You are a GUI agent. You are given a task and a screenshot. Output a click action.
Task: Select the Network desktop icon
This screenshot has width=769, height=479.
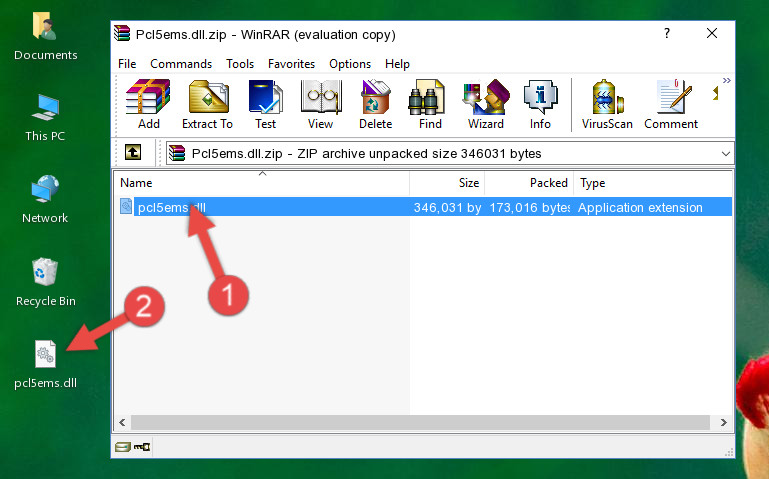tap(45, 200)
